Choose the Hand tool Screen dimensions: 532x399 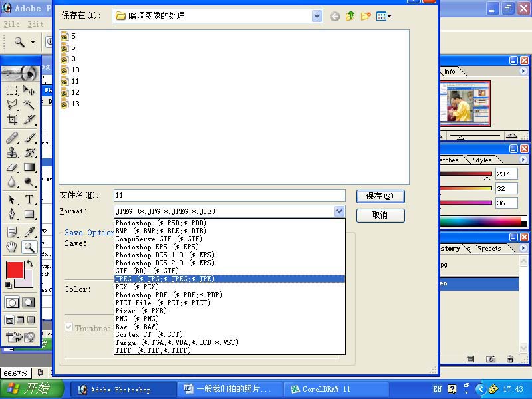click(x=12, y=247)
